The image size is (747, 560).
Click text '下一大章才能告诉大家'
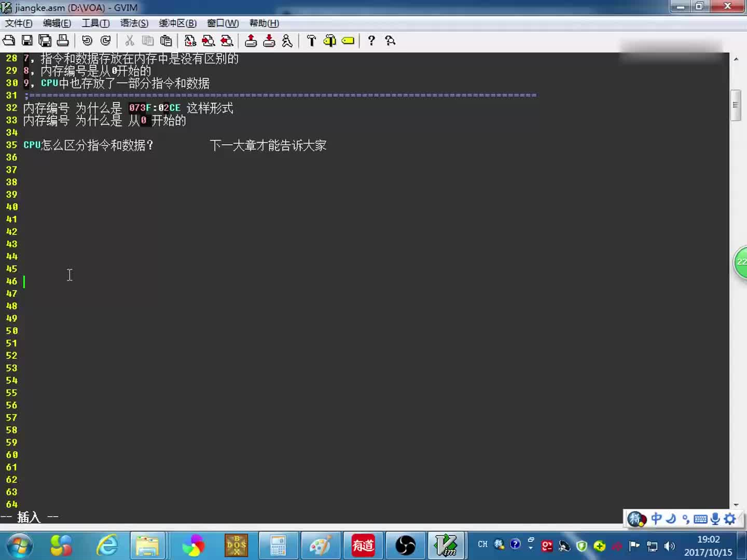[268, 145]
